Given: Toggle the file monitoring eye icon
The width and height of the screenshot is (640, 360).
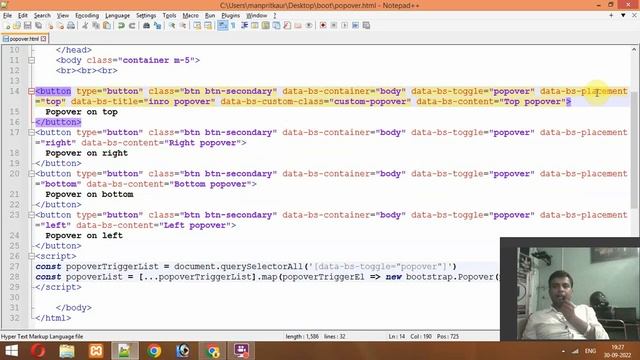Looking at the screenshot, I should pyautogui.click(x=309, y=25).
